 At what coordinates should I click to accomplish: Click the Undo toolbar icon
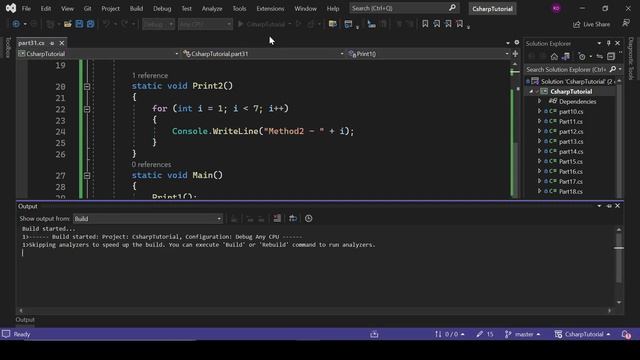coord(106,24)
